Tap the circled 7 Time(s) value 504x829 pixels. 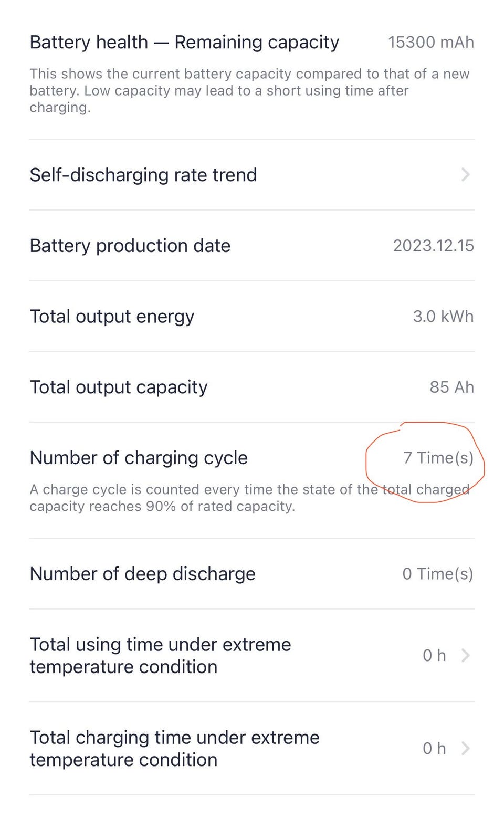pos(438,458)
